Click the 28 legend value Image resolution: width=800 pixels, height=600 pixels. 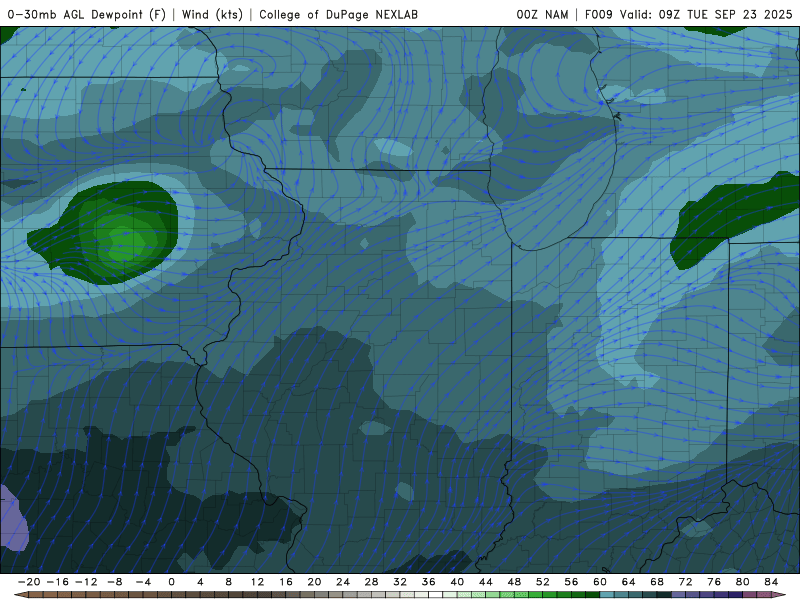pyautogui.click(x=371, y=582)
